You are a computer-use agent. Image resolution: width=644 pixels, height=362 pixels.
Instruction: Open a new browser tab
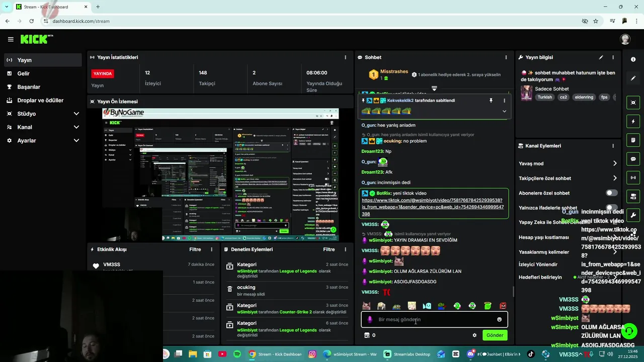tap(98, 7)
